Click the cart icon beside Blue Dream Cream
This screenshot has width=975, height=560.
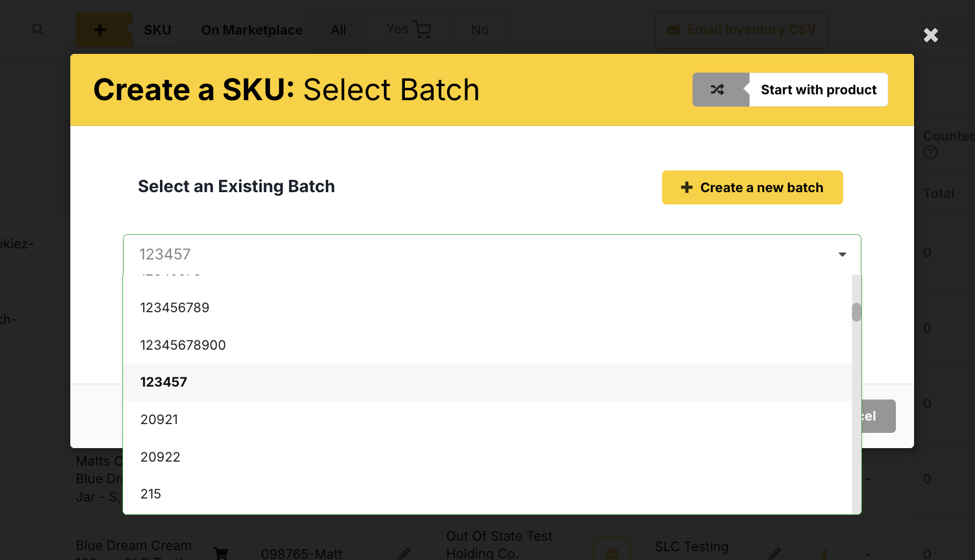coord(221,552)
